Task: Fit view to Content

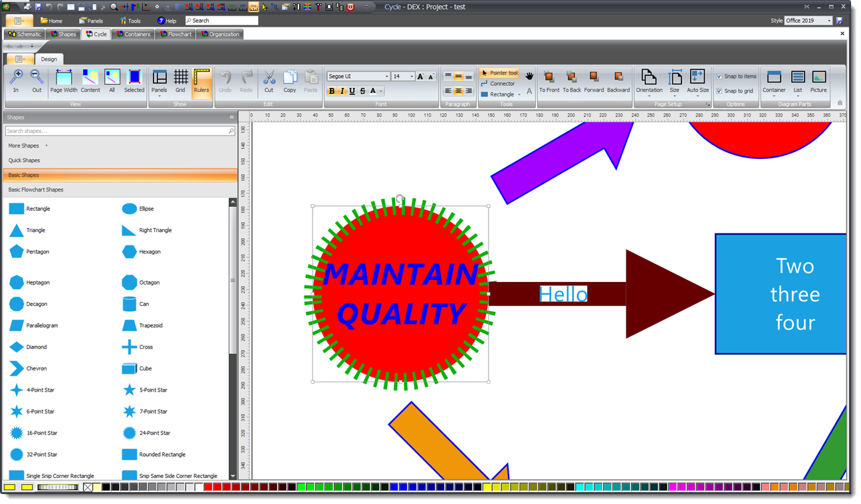Action: tap(90, 80)
